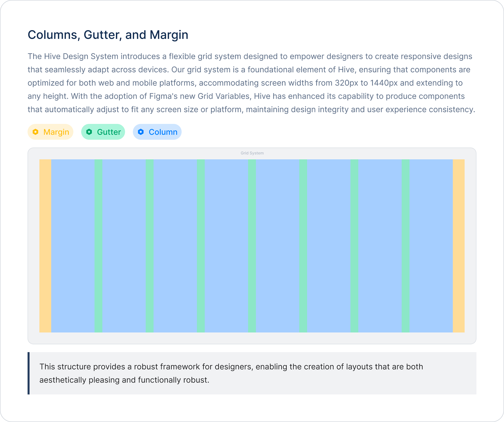Click the last green gutter stripe
The height and width of the screenshot is (422, 504).
click(x=405, y=246)
